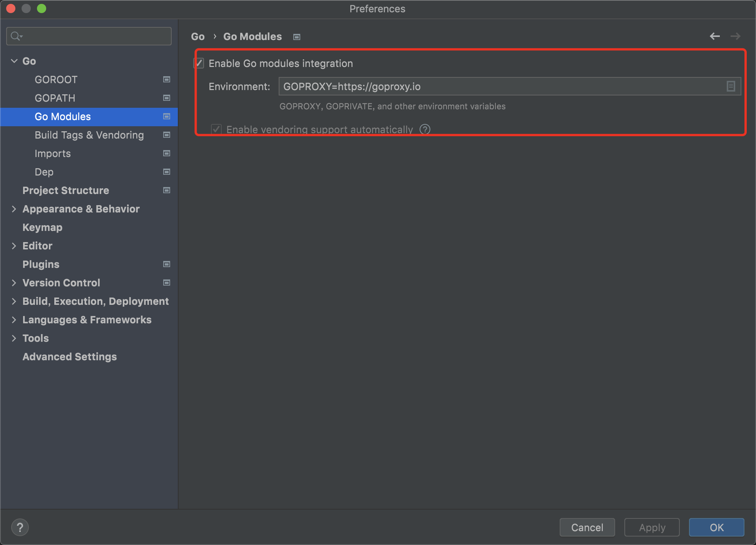Click the forward navigation arrow
The height and width of the screenshot is (545, 756).
point(735,36)
